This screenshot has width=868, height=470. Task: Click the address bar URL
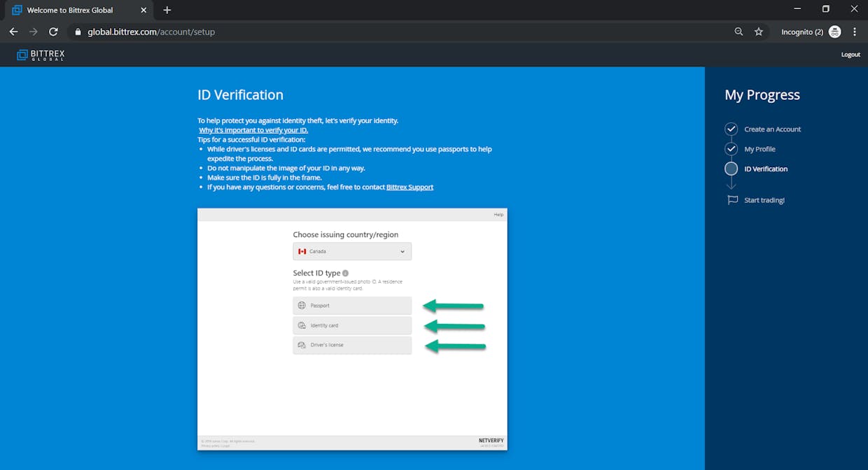151,31
